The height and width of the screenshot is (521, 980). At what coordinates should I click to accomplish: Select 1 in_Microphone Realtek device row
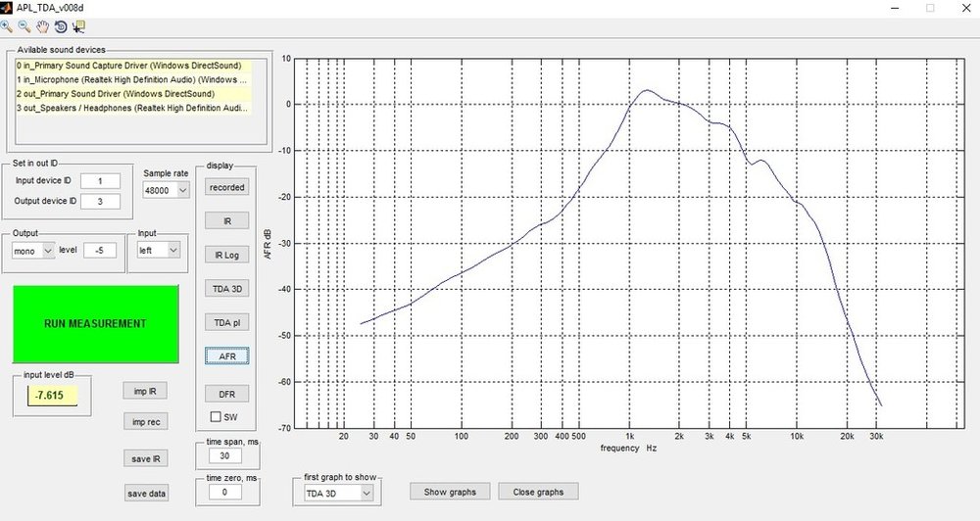point(133,80)
